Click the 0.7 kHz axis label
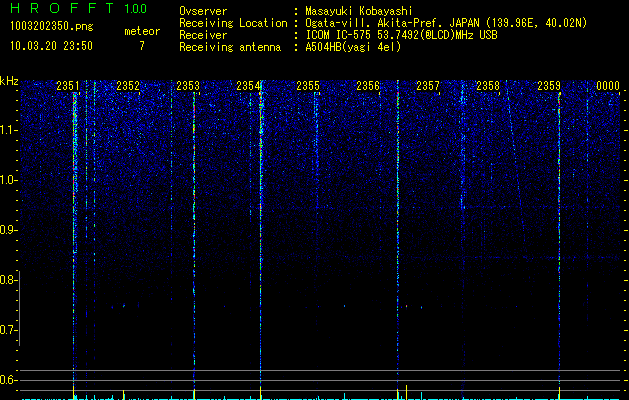This screenshot has height=400, width=629. pyautogui.click(x=8, y=330)
